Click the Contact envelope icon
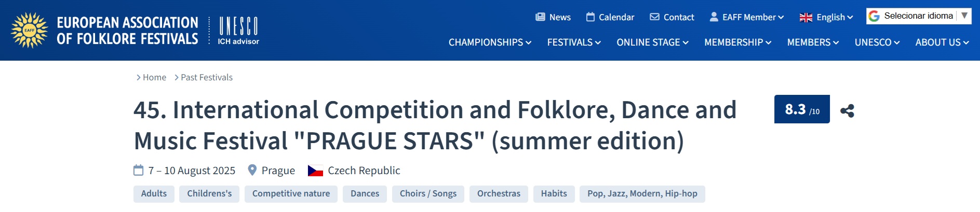The width and height of the screenshot is (980, 212). [654, 17]
